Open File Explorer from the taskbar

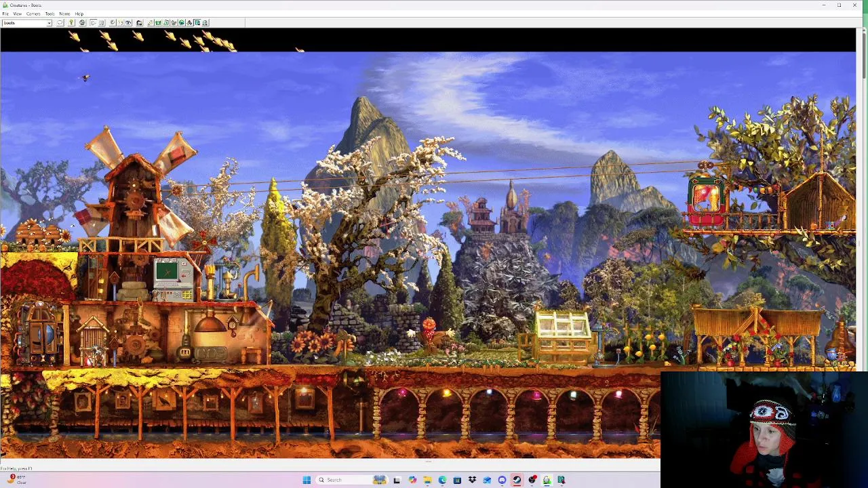point(427,480)
